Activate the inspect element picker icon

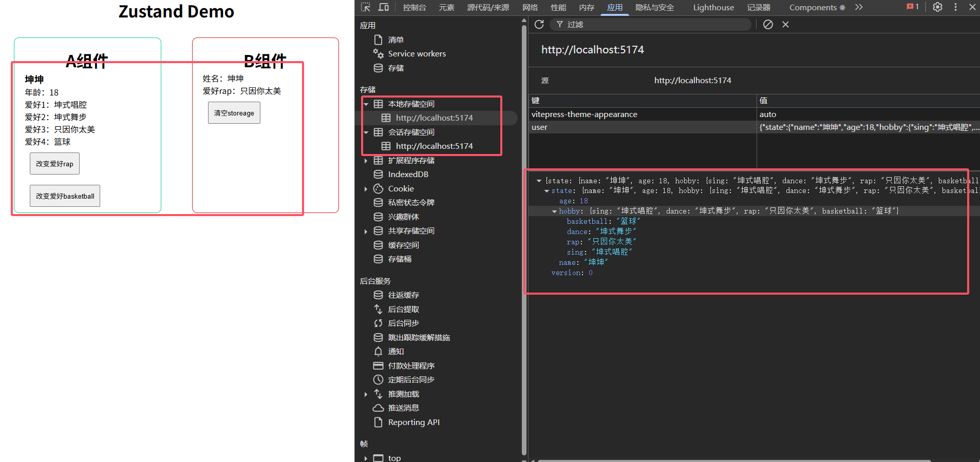click(366, 7)
